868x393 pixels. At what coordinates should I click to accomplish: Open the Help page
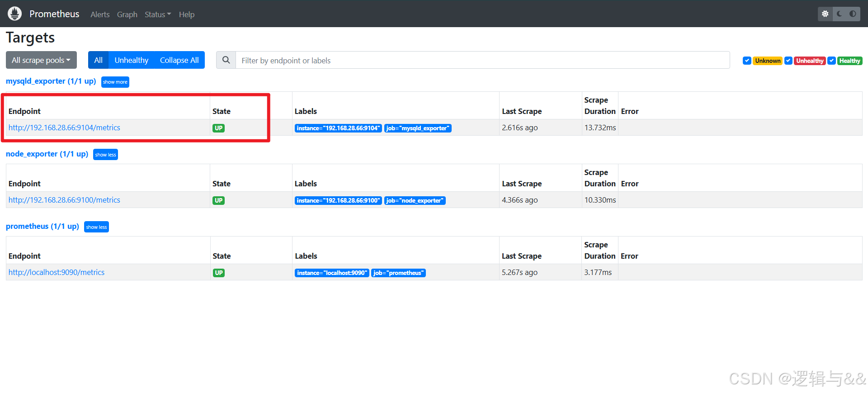187,14
